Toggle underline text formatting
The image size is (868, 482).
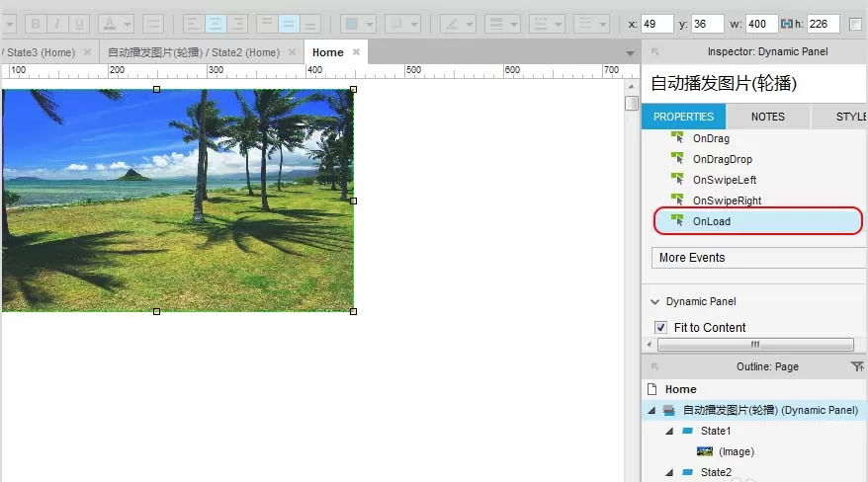79,24
